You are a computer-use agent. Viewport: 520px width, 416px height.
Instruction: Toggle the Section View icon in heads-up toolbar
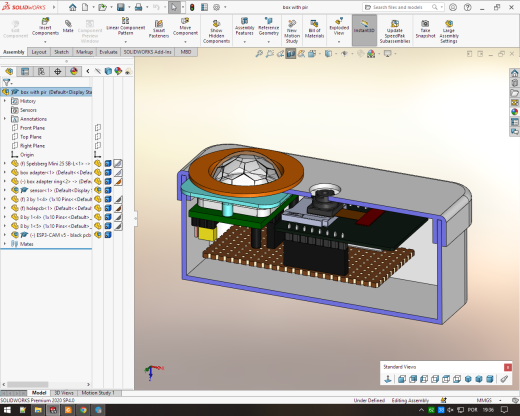[x=291, y=54]
